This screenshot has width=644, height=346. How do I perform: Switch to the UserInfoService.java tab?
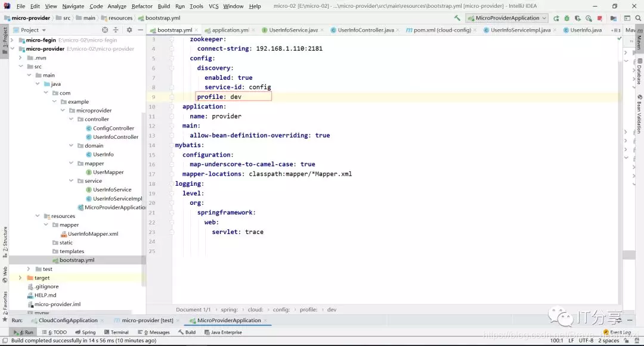click(x=293, y=30)
